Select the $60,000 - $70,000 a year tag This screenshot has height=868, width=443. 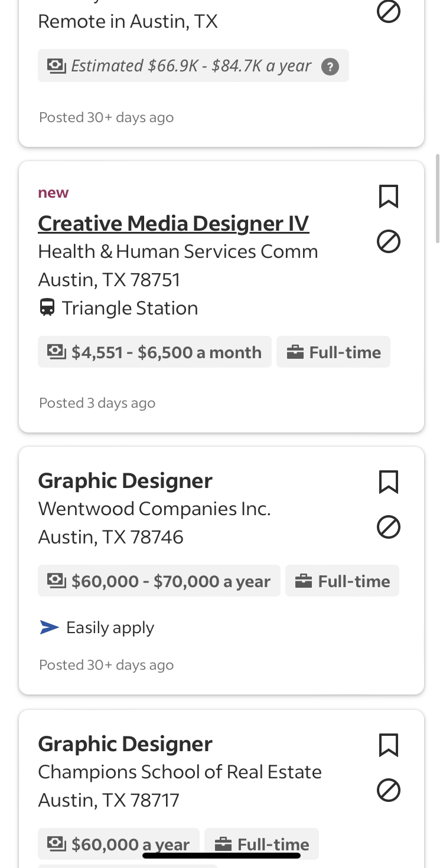pos(159,581)
